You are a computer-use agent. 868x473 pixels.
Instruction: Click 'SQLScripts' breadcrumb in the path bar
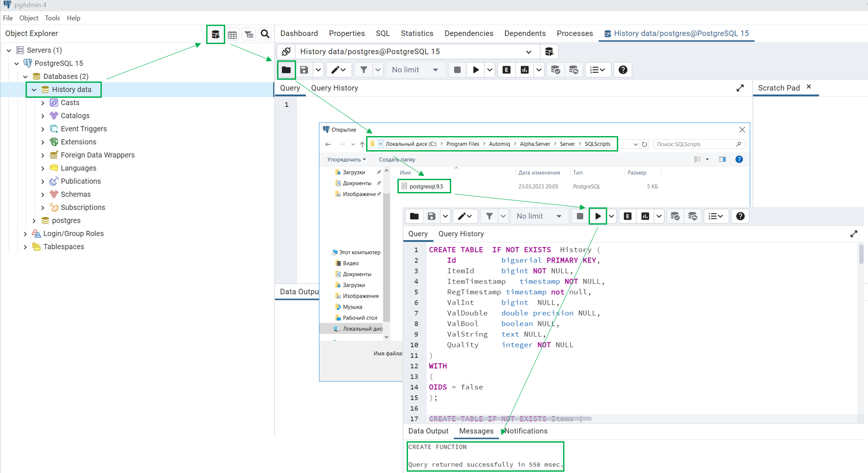[x=597, y=144]
